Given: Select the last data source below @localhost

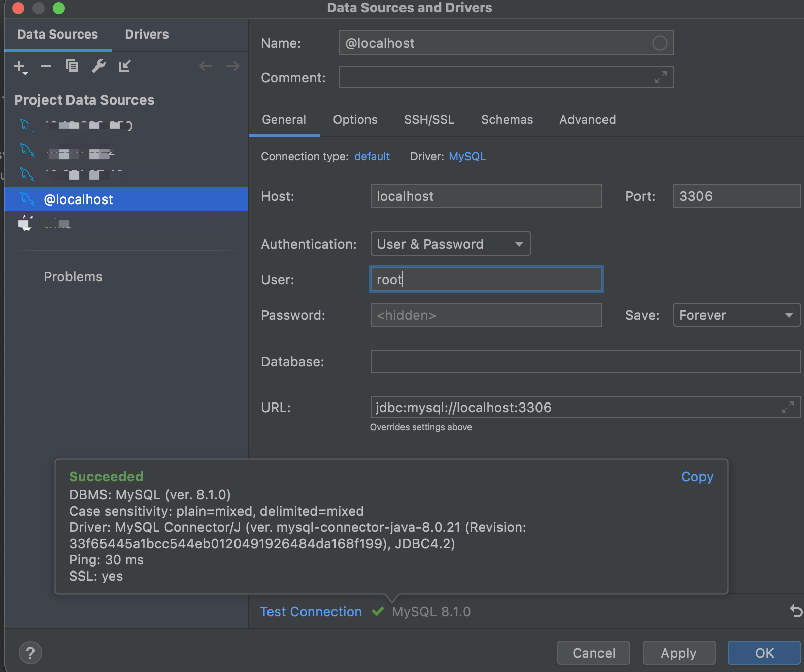Looking at the screenshot, I should click(126, 224).
